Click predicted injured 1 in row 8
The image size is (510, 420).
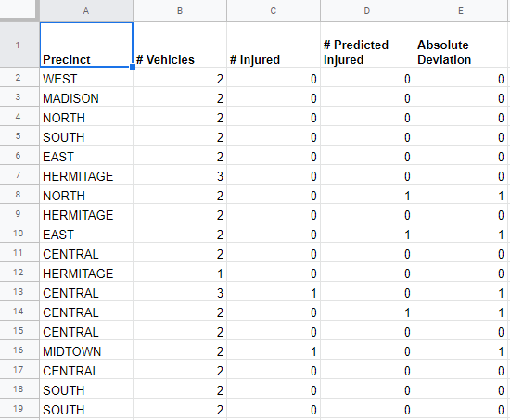click(367, 194)
